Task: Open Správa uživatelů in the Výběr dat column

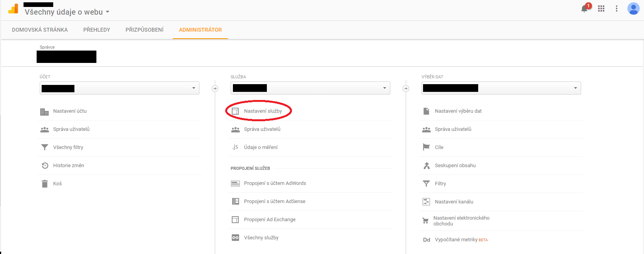Action: pyautogui.click(x=453, y=129)
